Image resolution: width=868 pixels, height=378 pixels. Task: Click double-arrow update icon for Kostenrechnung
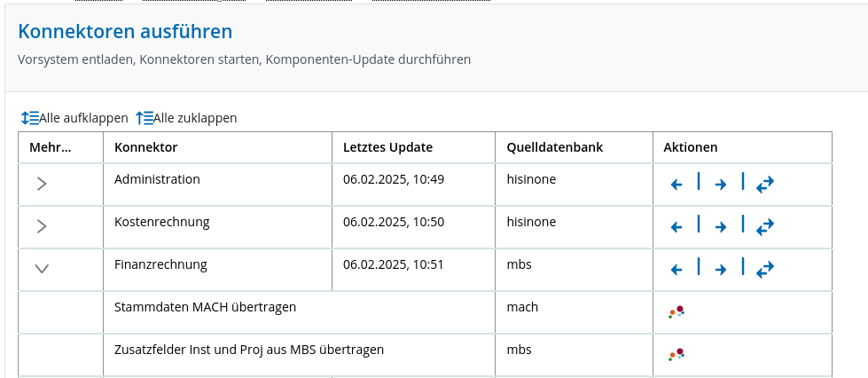[765, 226]
